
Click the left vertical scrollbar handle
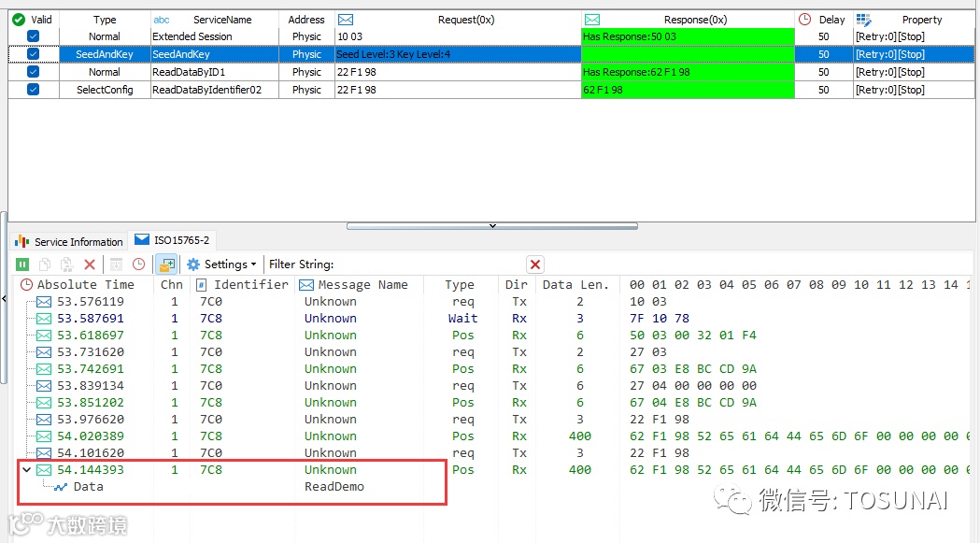[4, 297]
